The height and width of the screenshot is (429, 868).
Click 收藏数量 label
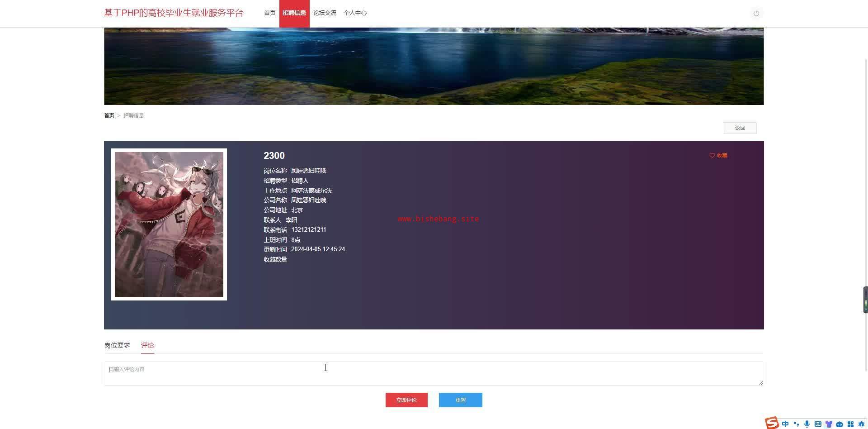[x=275, y=259]
